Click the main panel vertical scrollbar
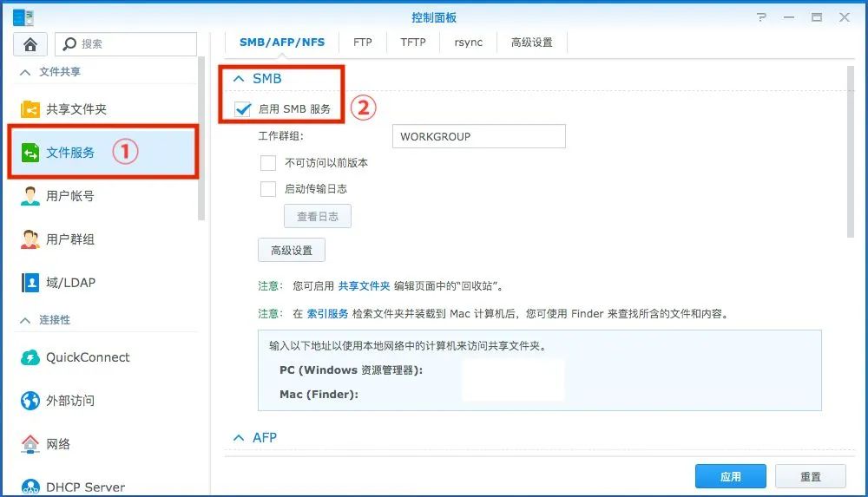The height and width of the screenshot is (497, 868). pyautogui.click(x=851, y=152)
